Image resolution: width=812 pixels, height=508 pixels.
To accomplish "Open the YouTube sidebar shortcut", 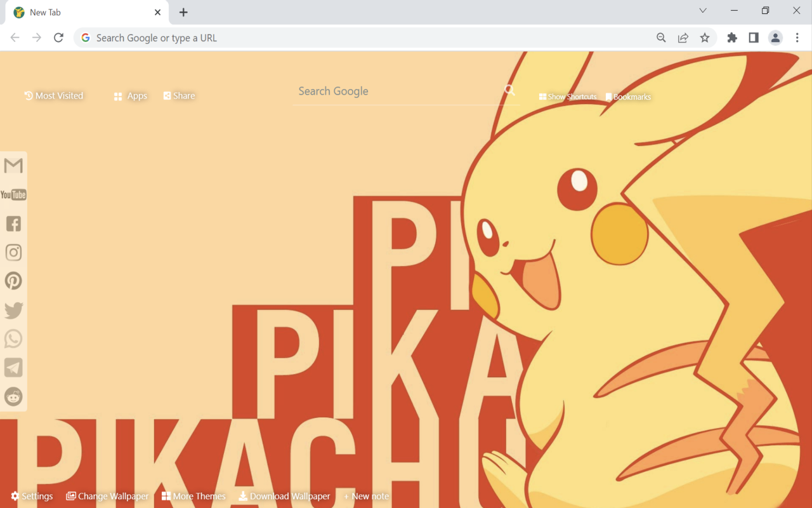I will click(13, 194).
